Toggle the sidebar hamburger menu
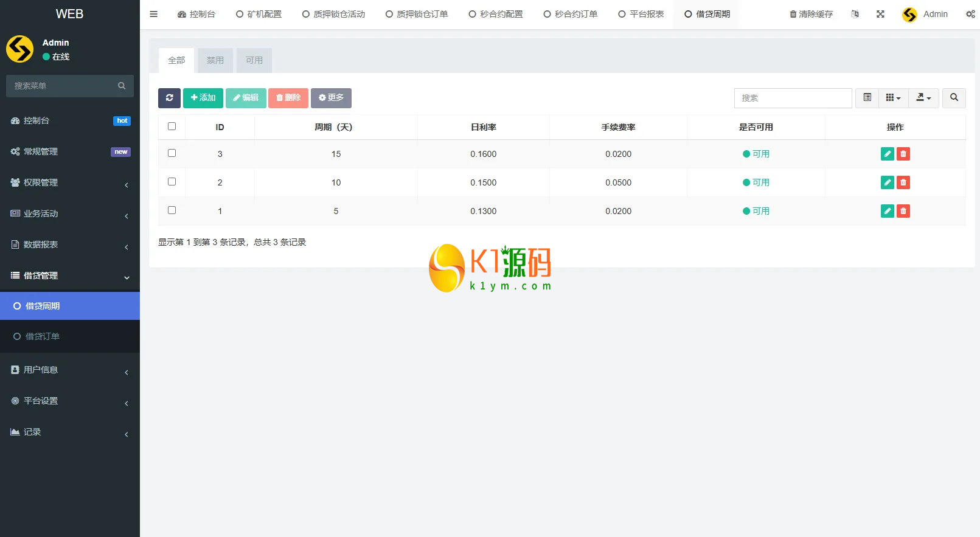Screen dimensions: 980x537 (x=153, y=14)
